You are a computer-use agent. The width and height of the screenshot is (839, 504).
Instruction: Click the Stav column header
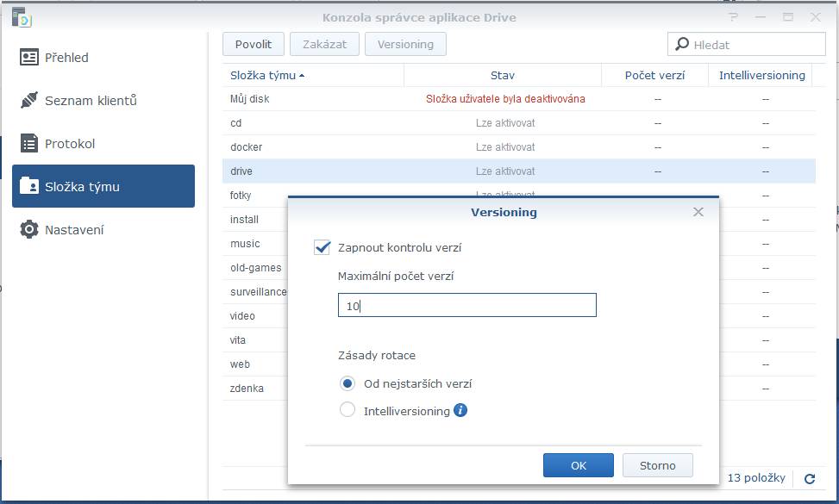coord(502,76)
